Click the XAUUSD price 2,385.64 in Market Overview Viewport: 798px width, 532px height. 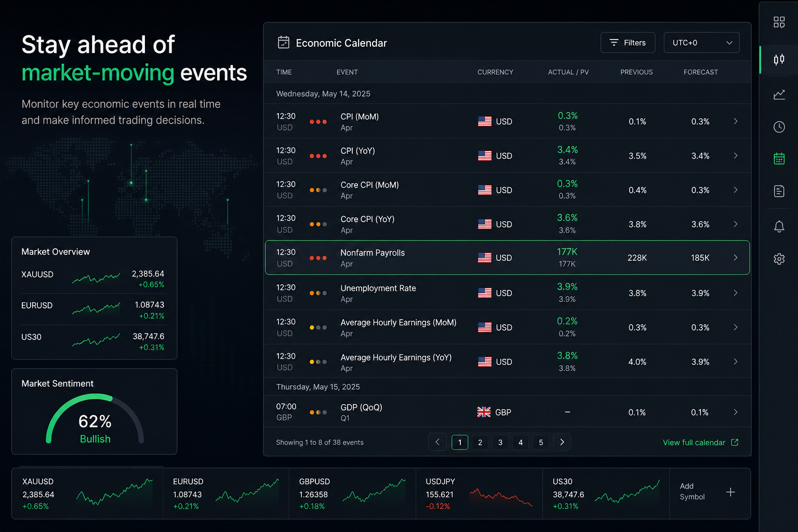pos(148,274)
